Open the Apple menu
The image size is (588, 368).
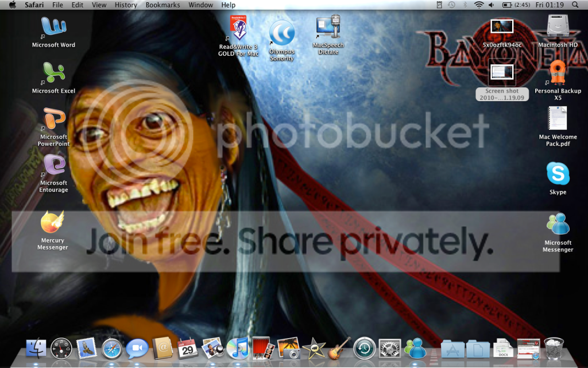(13, 5)
